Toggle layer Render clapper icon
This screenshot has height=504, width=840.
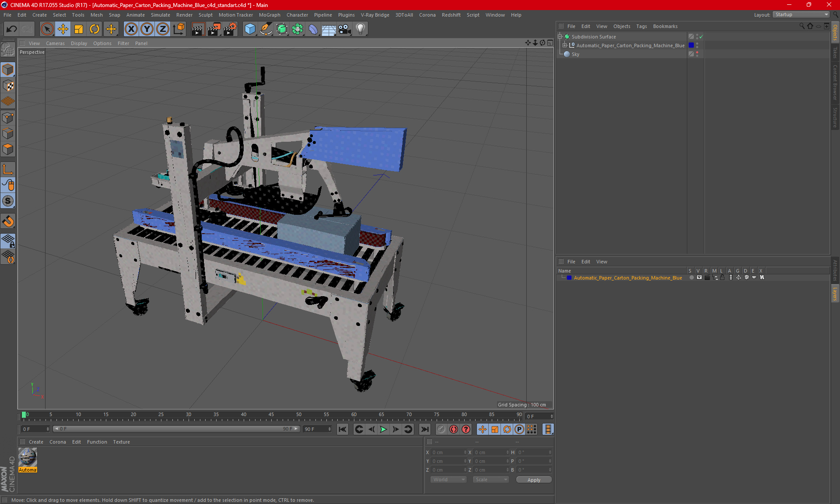pyautogui.click(x=707, y=277)
